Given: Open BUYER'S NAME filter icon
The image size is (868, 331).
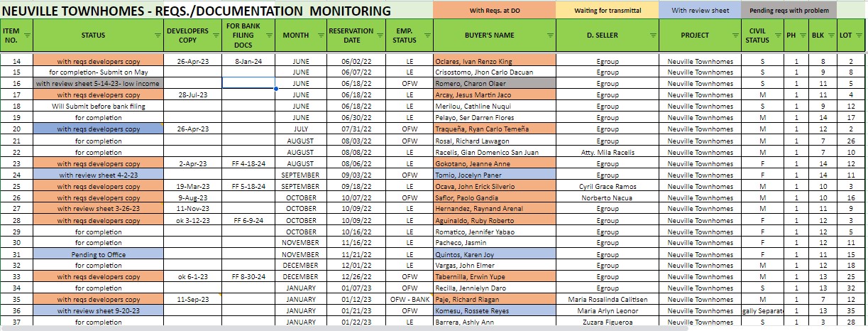Looking at the screenshot, I should (x=549, y=35).
